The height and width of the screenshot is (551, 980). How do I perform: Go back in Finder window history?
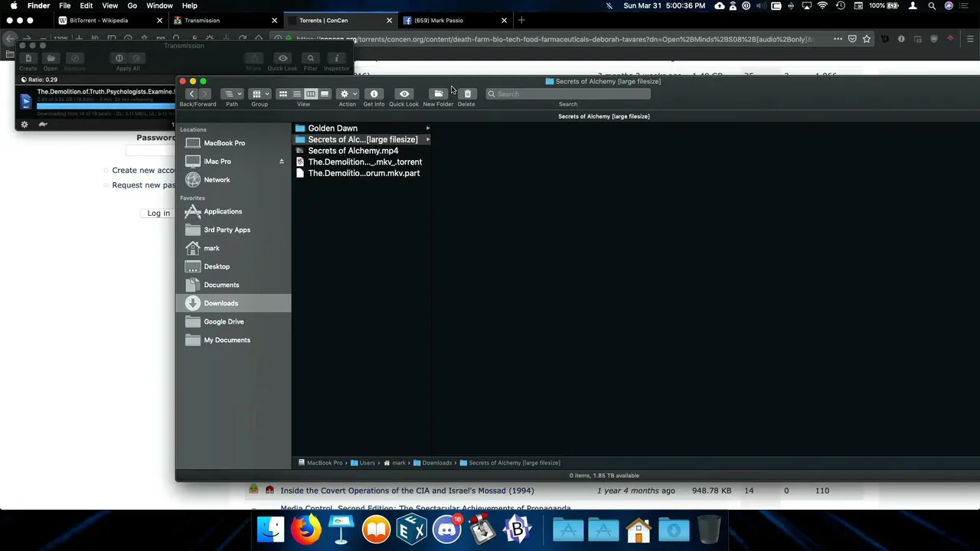tap(191, 94)
